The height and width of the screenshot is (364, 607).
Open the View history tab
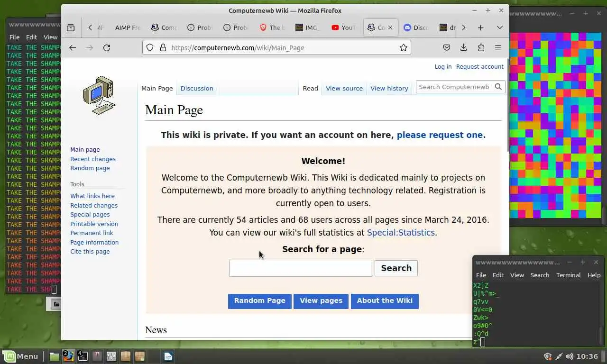tap(389, 88)
